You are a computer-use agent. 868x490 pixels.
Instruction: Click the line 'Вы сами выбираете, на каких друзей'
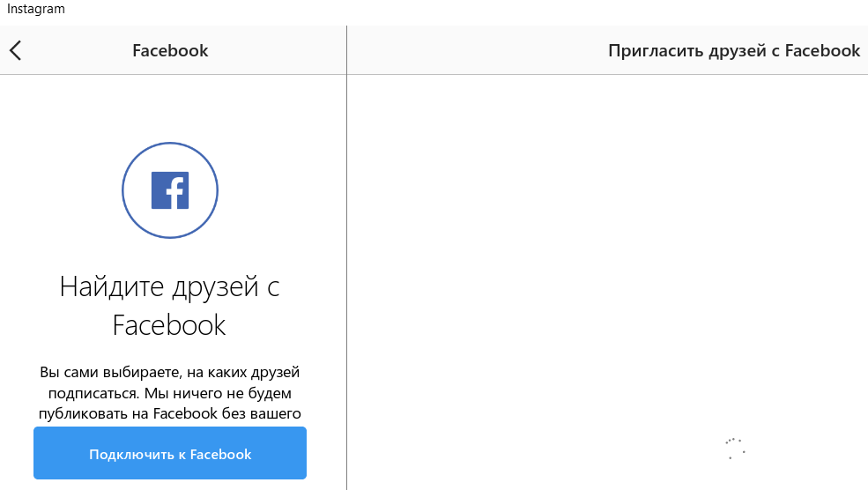(170, 373)
